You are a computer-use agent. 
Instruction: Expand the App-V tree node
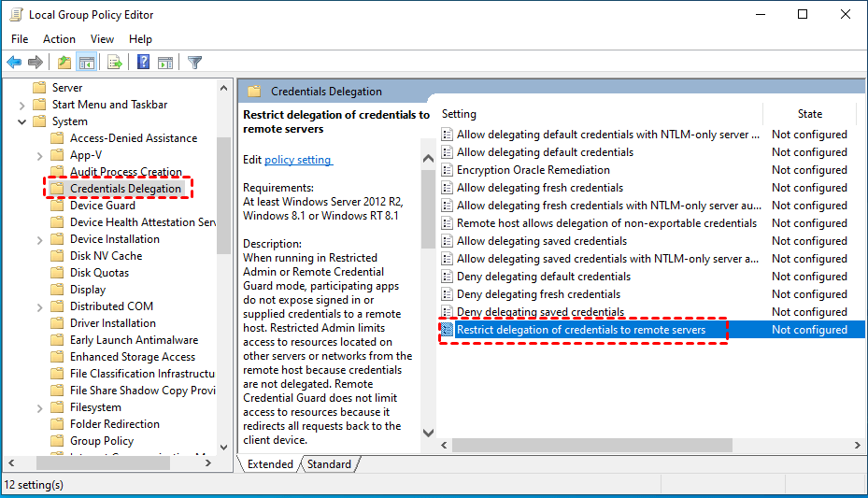39,155
